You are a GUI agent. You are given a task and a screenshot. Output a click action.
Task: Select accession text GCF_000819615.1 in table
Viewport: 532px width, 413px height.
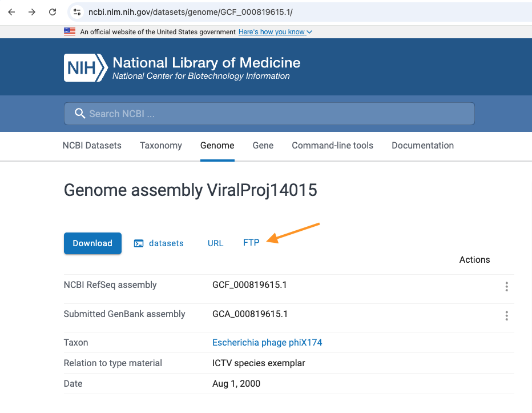coord(249,284)
